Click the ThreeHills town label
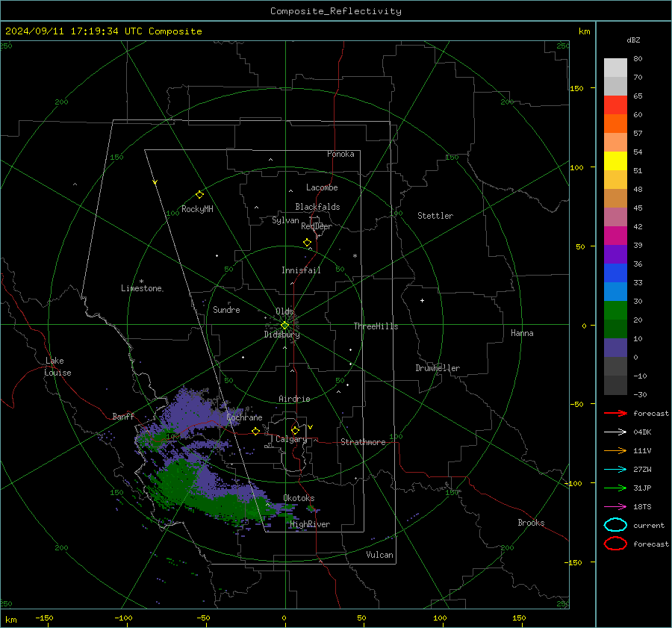The image size is (672, 628). (x=376, y=326)
